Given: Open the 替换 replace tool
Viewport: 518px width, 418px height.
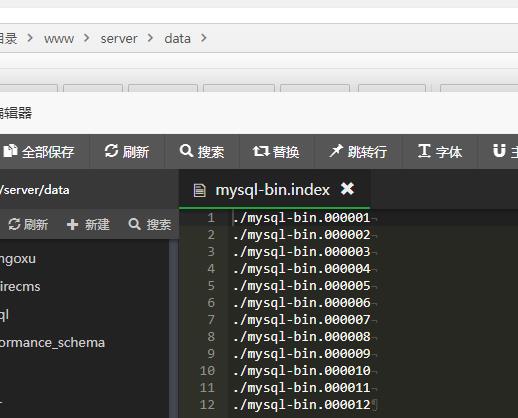Looking at the screenshot, I should tap(276, 152).
